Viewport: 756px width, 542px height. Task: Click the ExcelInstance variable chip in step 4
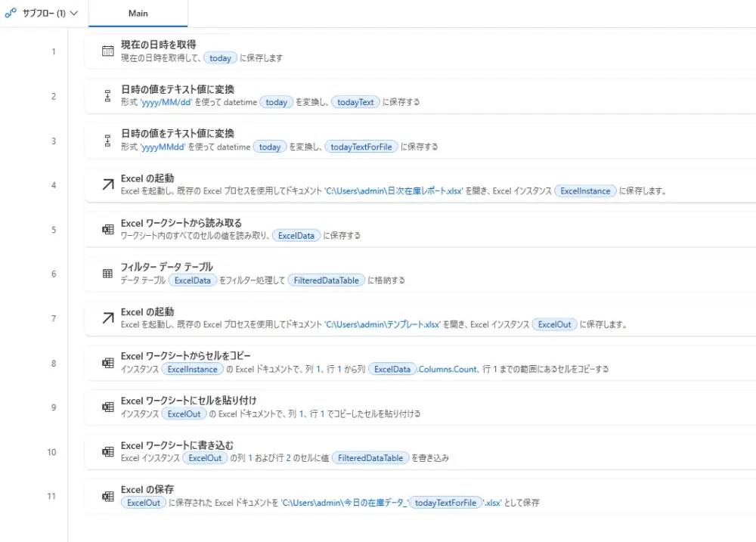coord(585,191)
